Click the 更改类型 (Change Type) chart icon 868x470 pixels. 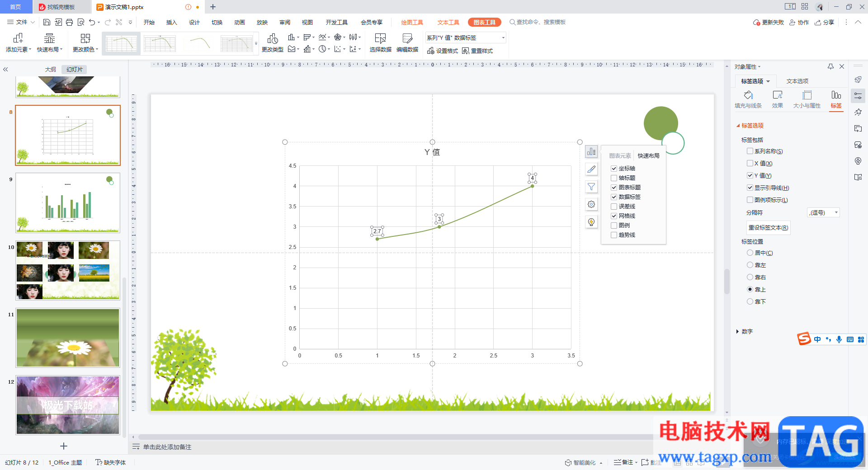[x=273, y=43]
